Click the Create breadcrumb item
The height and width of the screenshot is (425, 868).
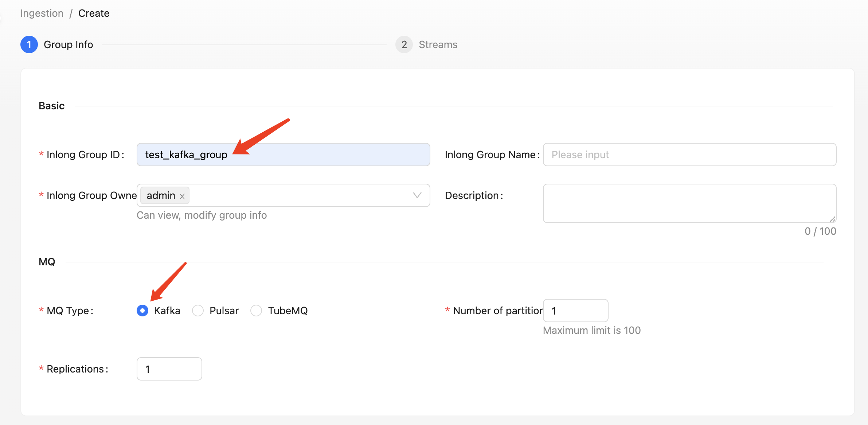click(x=94, y=13)
